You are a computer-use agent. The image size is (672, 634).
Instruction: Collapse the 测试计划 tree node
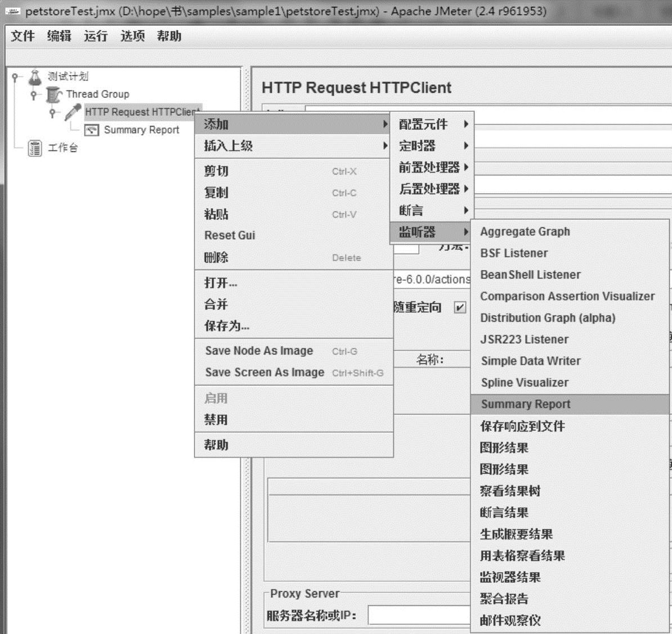pyautogui.click(x=15, y=77)
